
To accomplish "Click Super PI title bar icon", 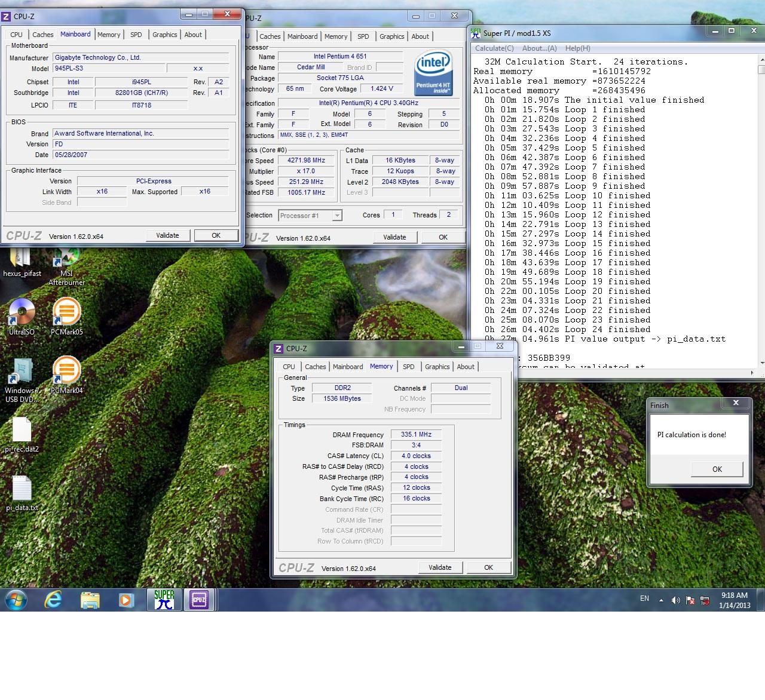I will pyautogui.click(x=476, y=33).
